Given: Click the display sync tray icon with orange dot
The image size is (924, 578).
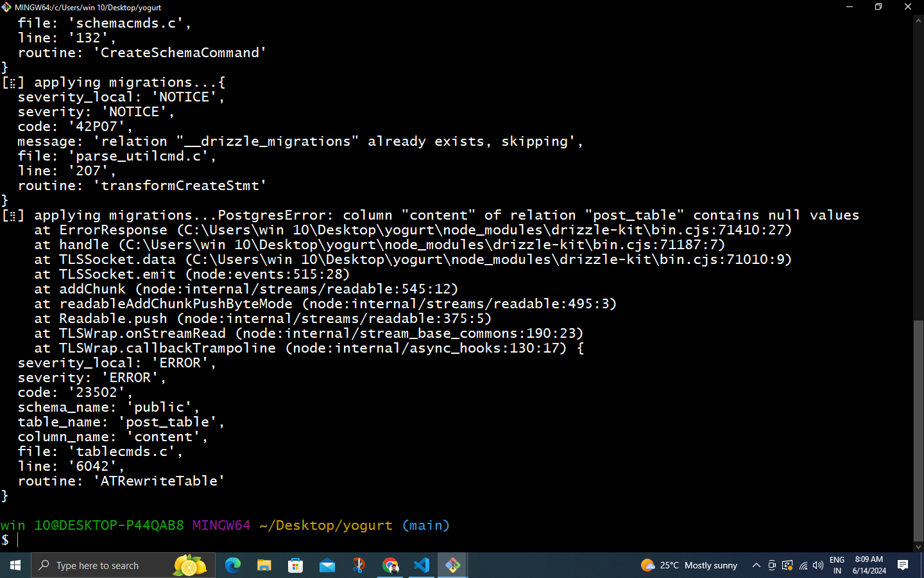Looking at the screenshot, I should point(787,565).
